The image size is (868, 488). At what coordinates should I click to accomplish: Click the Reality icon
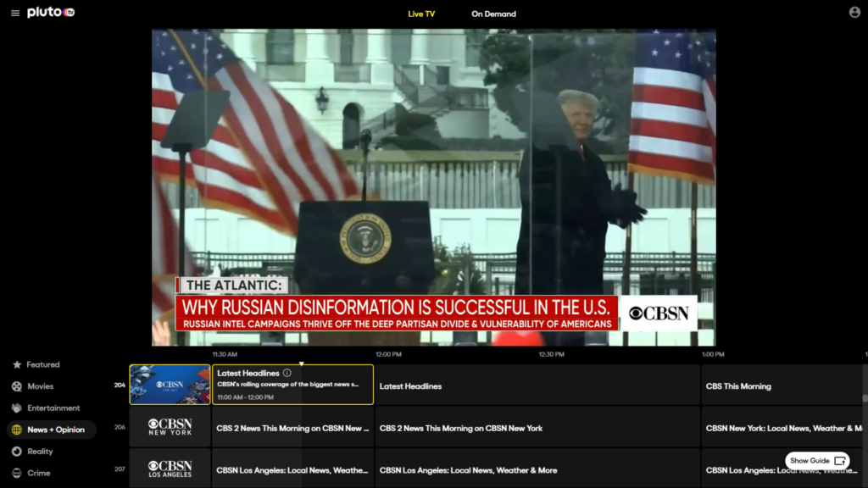tap(17, 452)
